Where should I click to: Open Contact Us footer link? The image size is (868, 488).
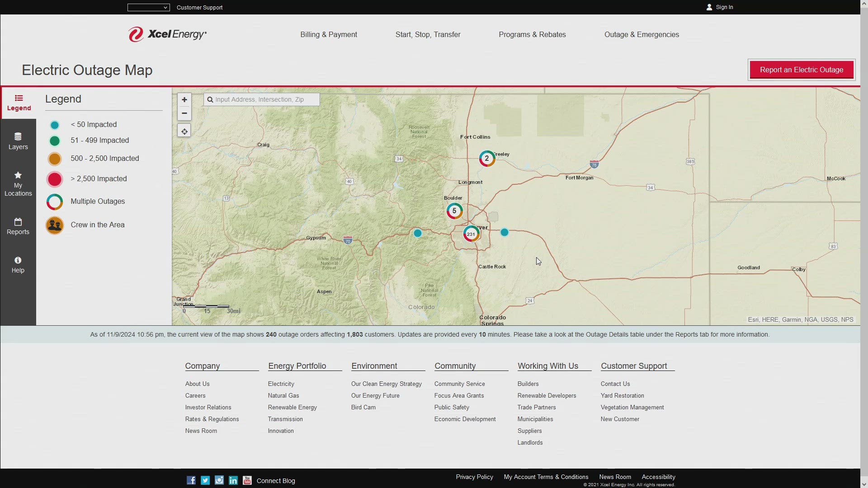coord(615,384)
